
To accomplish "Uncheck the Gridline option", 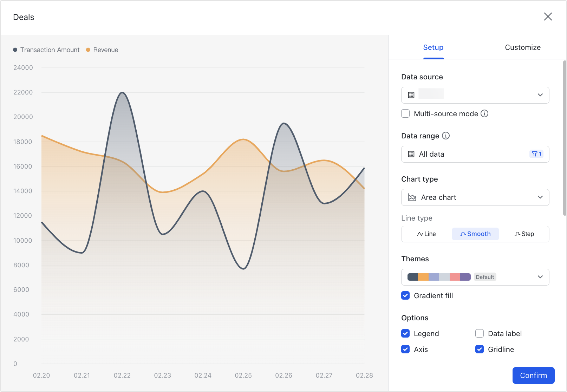I will (479, 349).
